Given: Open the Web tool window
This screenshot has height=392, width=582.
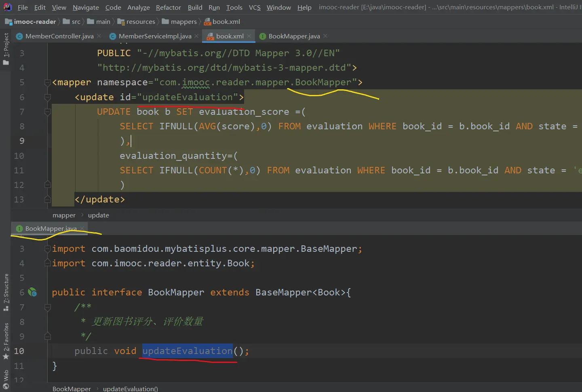Looking at the screenshot, I should click(x=6, y=379).
